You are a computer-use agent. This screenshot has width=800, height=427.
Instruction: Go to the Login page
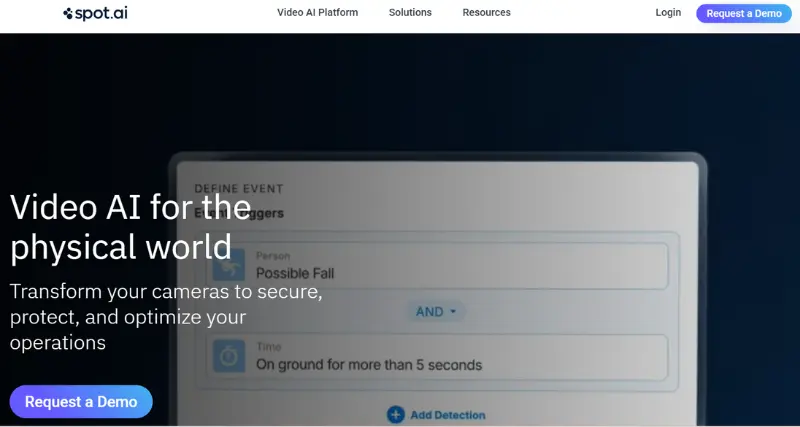pyautogui.click(x=668, y=13)
